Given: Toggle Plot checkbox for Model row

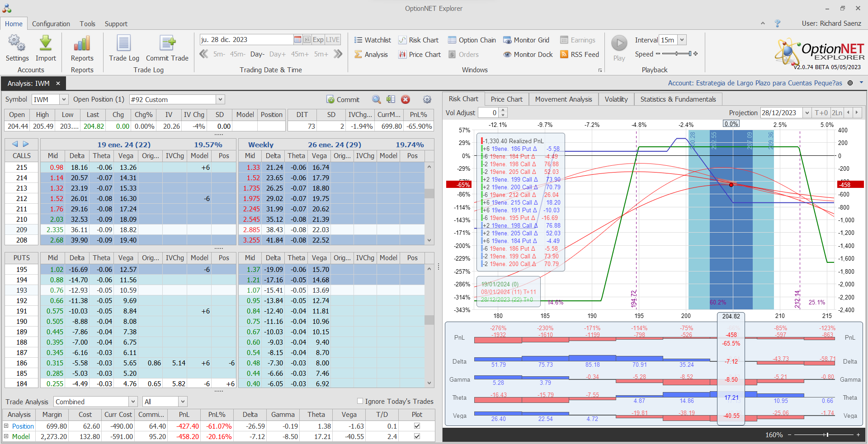Looking at the screenshot, I should coord(417,436).
